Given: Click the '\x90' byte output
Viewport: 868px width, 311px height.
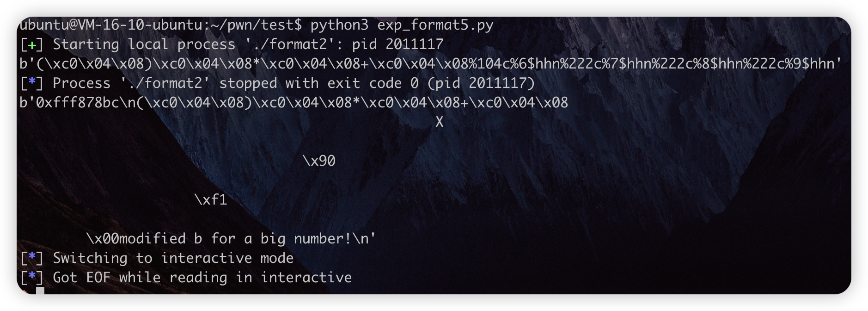Looking at the screenshot, I should click(319, 161).
